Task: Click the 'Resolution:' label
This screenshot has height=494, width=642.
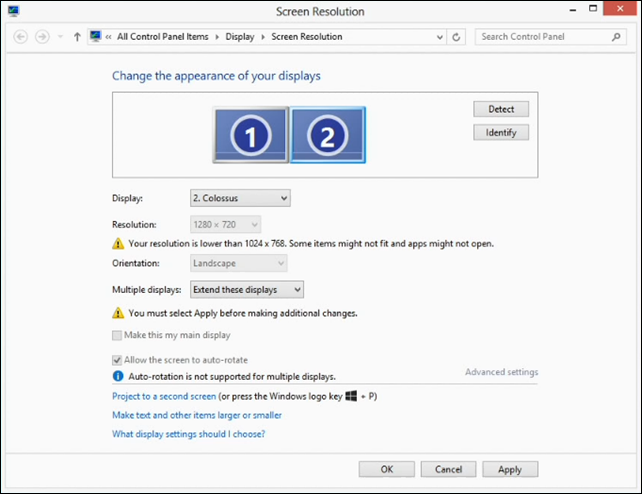Action: point(134,225)
